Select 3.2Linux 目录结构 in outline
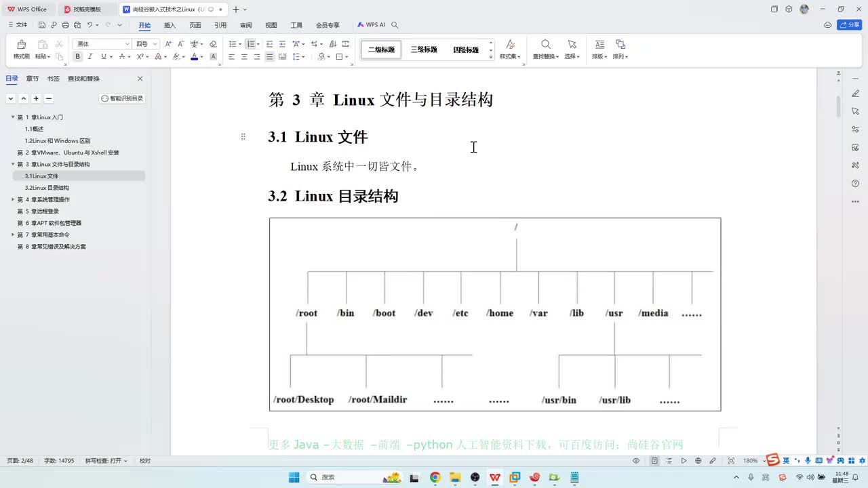This screenshot has width=868, height=488. tap(47, 188)
